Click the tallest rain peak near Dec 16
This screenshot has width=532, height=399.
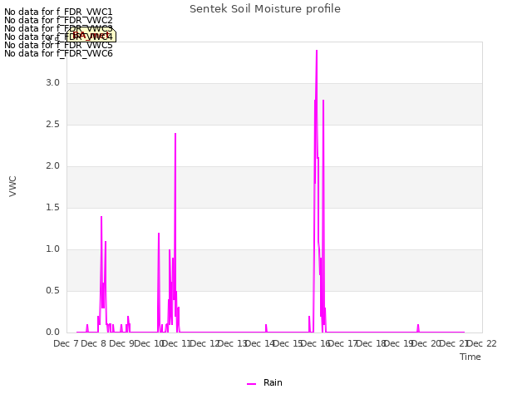(x=317, y=51)
